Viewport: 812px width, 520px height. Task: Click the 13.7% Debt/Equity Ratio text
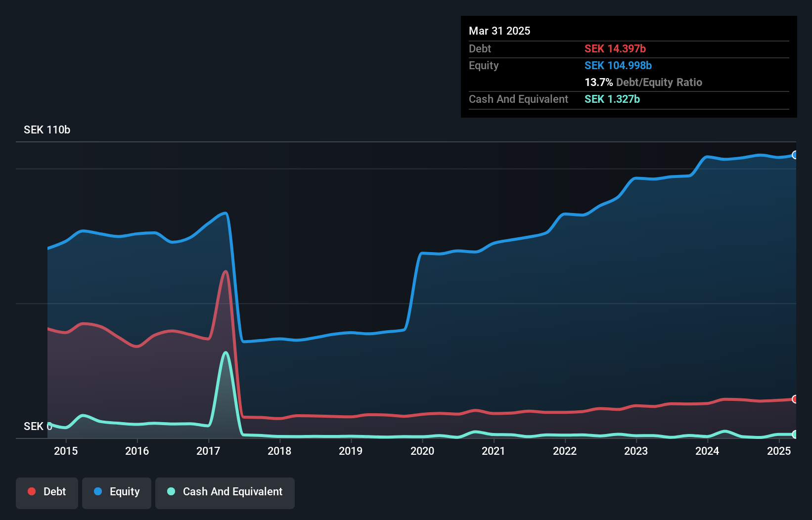click(643, 82)
